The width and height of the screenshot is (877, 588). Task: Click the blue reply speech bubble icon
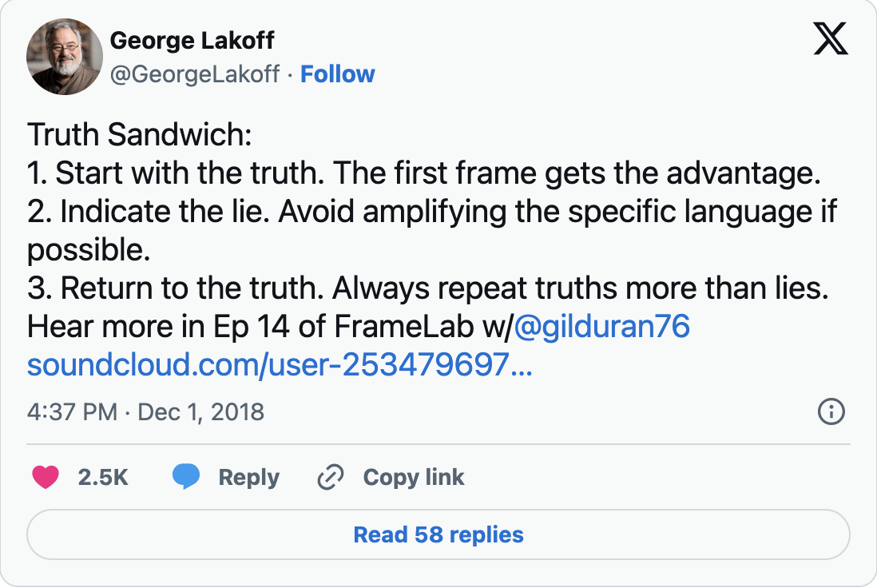click(186, 477)
